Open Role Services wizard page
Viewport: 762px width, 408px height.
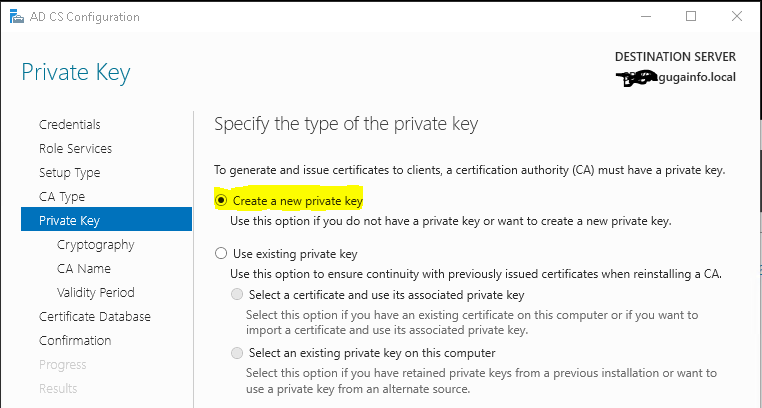tap(75, 148)
